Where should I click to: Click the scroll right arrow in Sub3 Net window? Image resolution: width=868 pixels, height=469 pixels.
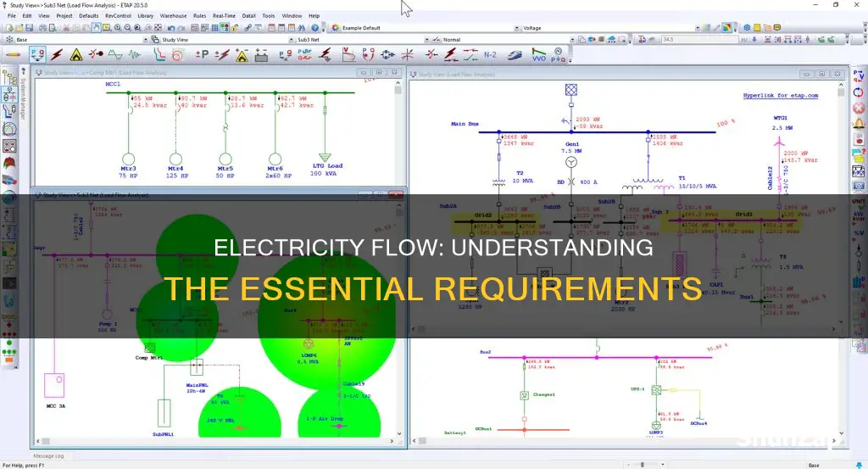pos(392,441)
